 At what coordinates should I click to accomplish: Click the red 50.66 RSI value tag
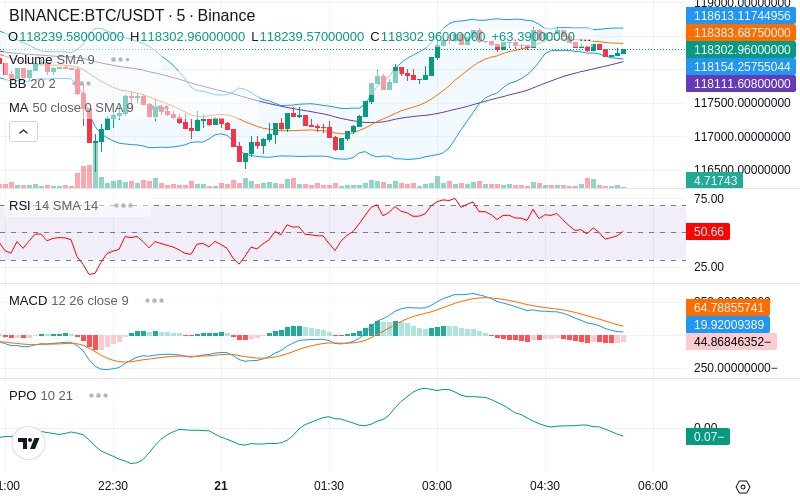click(x=708, y=232)
